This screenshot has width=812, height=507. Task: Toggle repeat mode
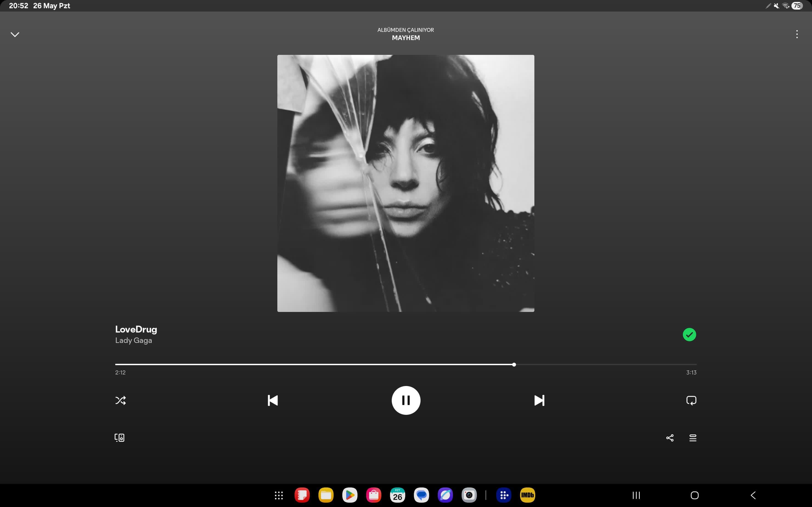click(x=691, y=400)
